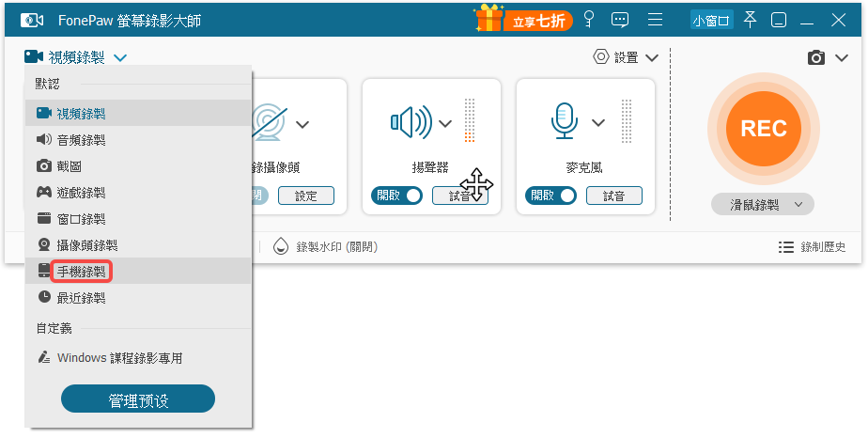Expand the 視頻錄製 mode dropdown arrow

click(120, 57)
